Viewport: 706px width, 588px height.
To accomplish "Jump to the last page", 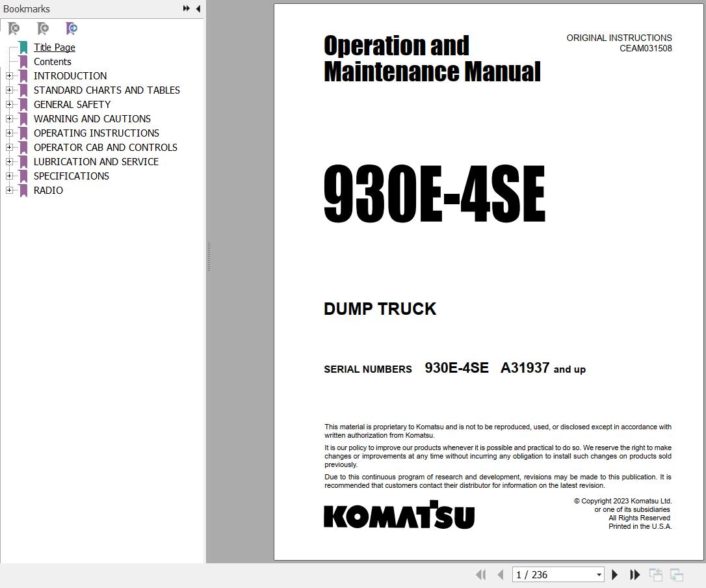I will click(x=635, y=574).
